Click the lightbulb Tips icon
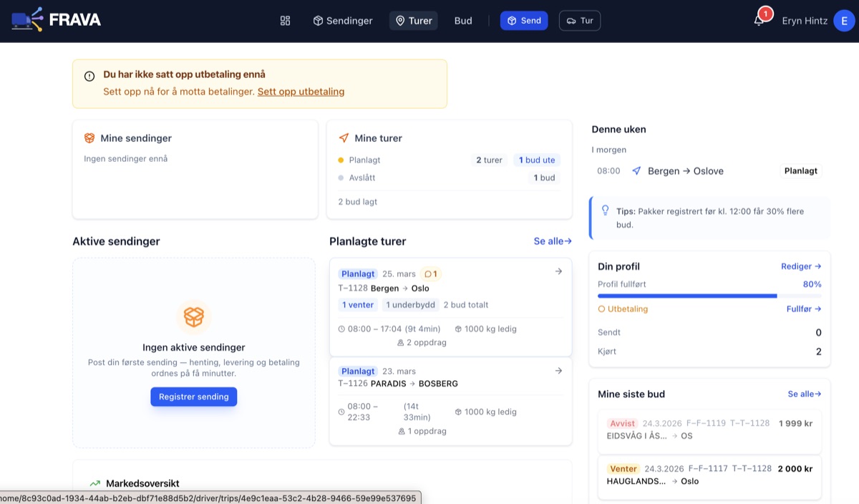859x504 pixels. point(605,211)
